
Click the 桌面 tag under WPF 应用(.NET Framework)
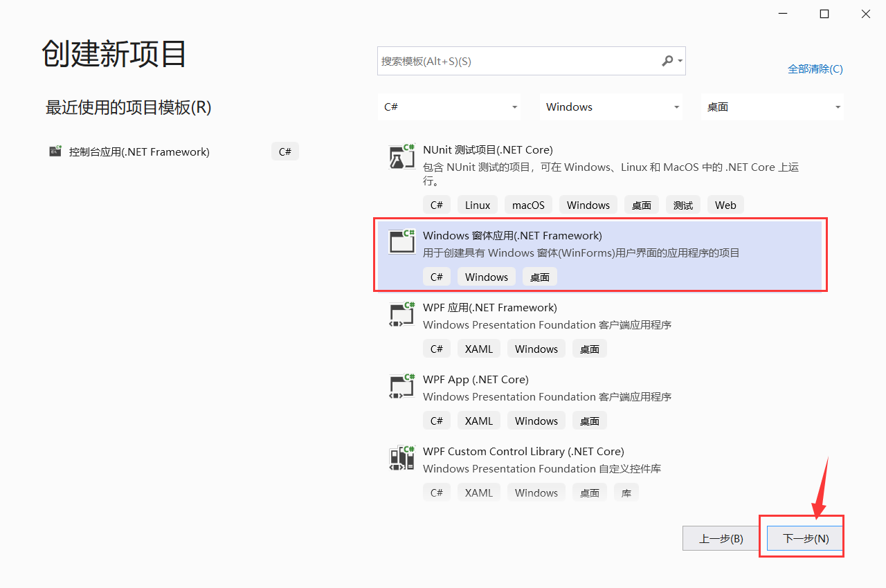coord(590,349)
